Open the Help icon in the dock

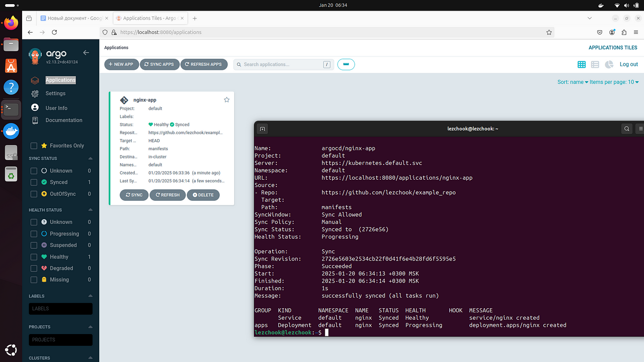tap(11, 87)
